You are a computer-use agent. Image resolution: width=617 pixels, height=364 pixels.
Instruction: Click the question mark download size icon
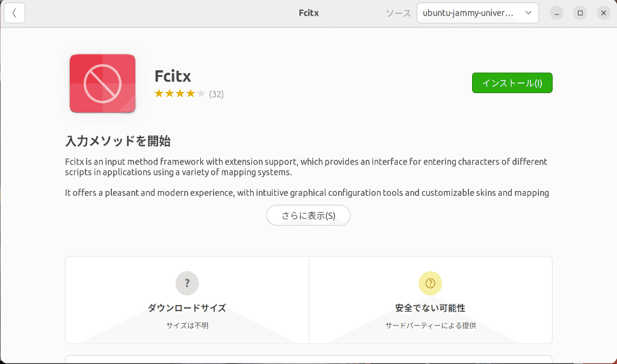click(187, 283)
